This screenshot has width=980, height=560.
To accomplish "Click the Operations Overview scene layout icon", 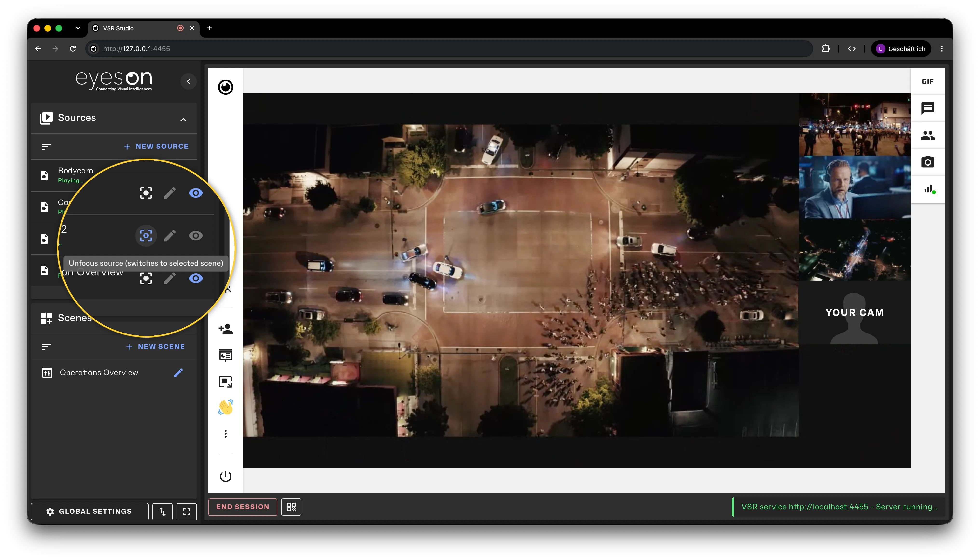I will [x=47, y=373].
